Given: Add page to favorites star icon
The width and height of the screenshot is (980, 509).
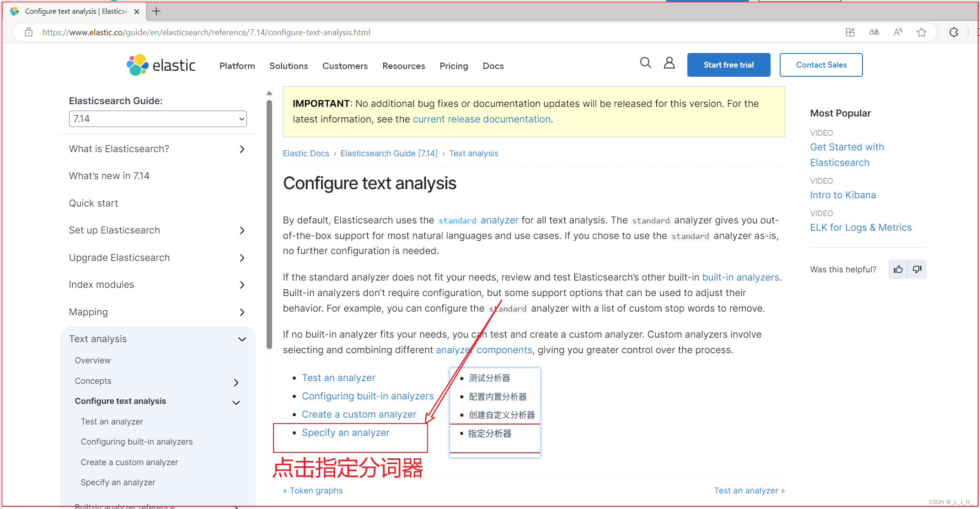Looking at the screenshot, I should click(x=921, y=32).
